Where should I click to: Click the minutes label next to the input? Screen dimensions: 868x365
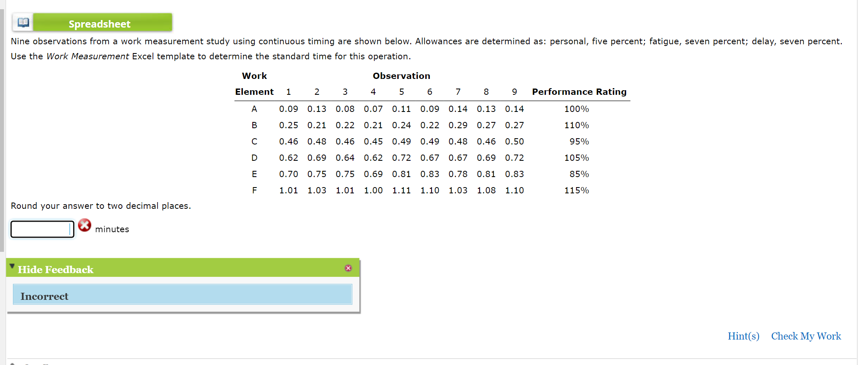[x=112, y=229]
